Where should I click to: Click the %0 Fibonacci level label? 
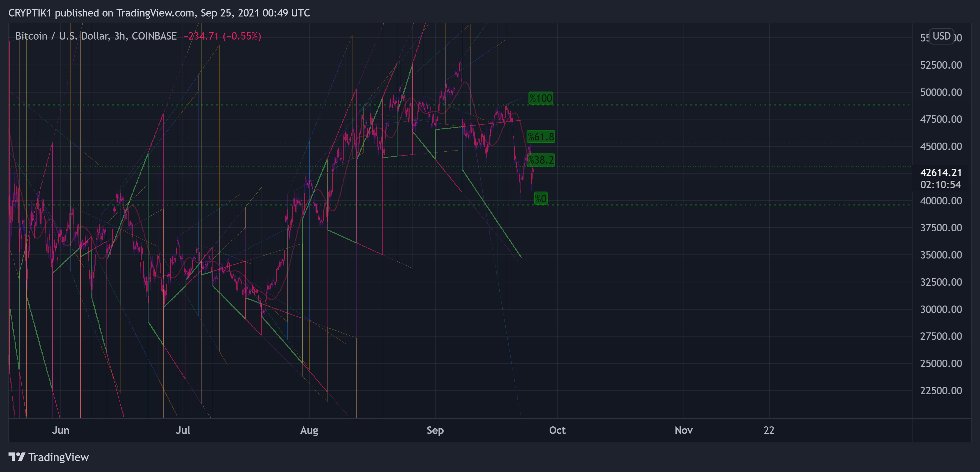541,198
